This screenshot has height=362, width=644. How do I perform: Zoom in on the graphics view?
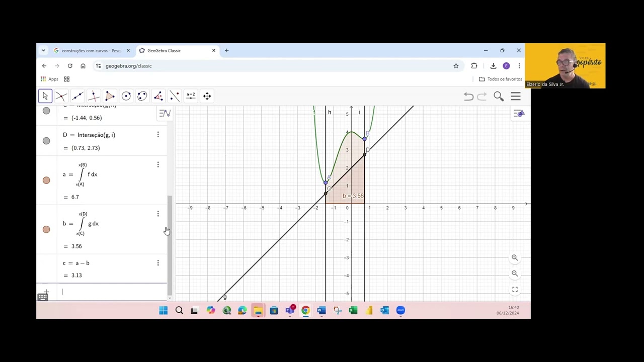(515, 257)
